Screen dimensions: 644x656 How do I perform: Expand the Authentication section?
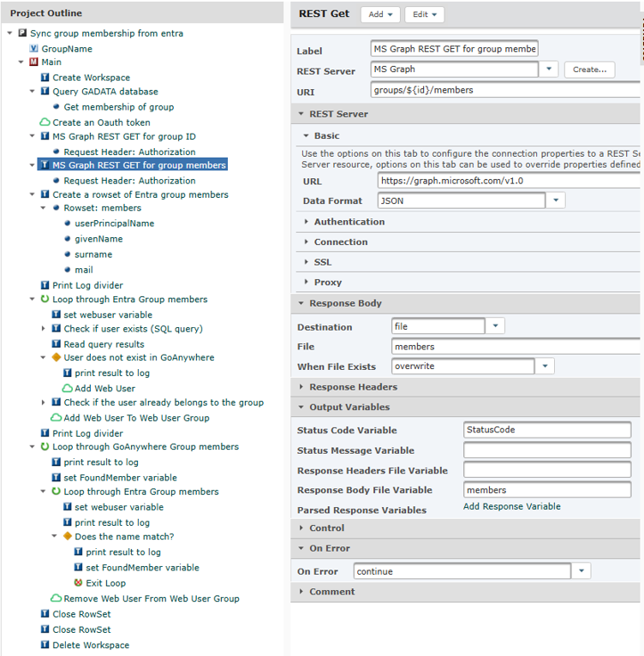coord(307,222)
